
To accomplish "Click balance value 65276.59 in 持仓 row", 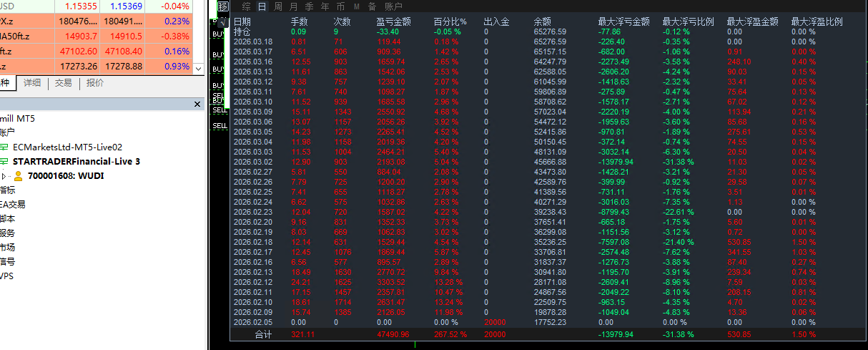I will click(x=550, y=31).
